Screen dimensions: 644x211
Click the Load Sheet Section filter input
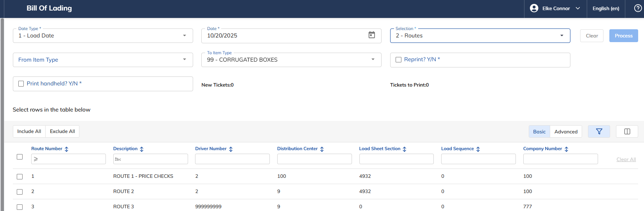coord(396,159)
